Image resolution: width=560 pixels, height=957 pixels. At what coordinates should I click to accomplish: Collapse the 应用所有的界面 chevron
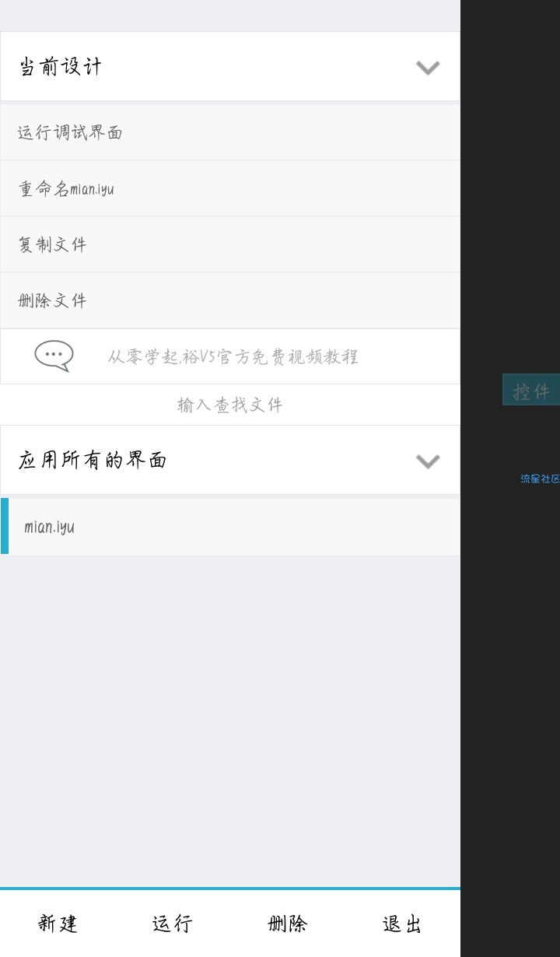(x=428, y=461)
